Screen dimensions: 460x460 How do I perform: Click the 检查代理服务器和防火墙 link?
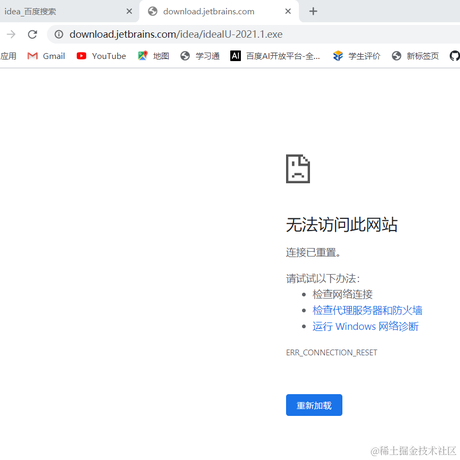point(367,310)
